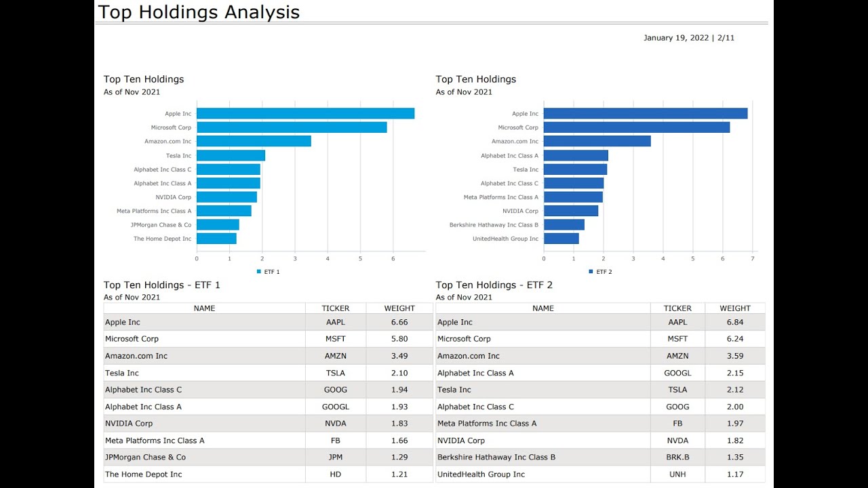Click the "Top Holdings Analysis" page title
868x488 pixels.
click(x=199, y=12)
